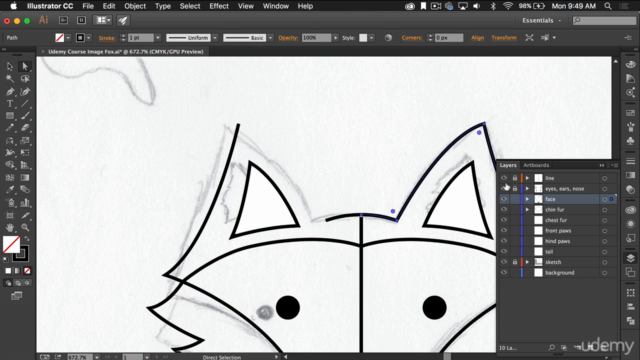Select the Eraser tool
The width and height of the screenshot is (640, 360).
click(25, 128)
